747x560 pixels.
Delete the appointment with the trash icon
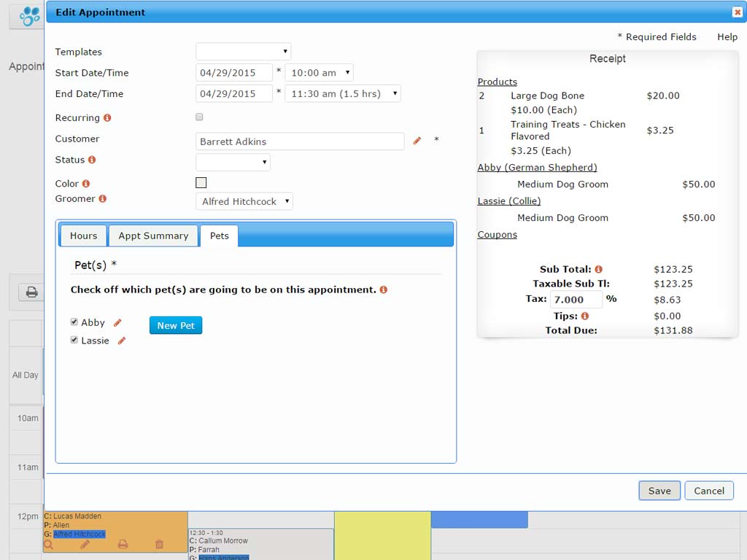click(159, 545)
